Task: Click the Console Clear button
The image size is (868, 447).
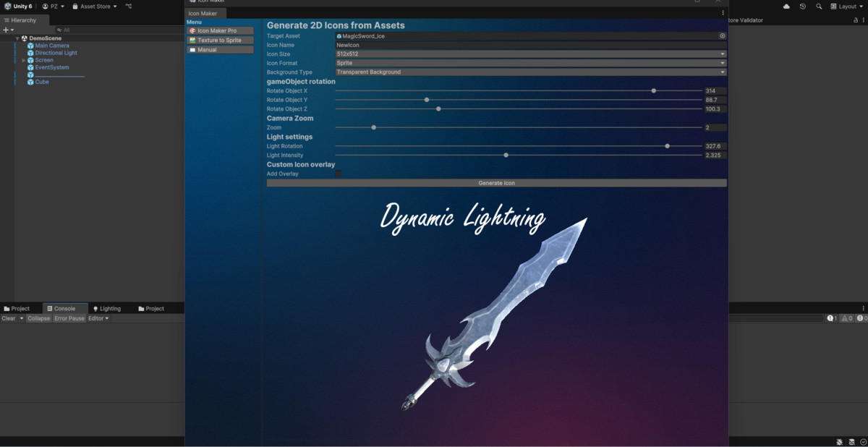Action: 9,318
